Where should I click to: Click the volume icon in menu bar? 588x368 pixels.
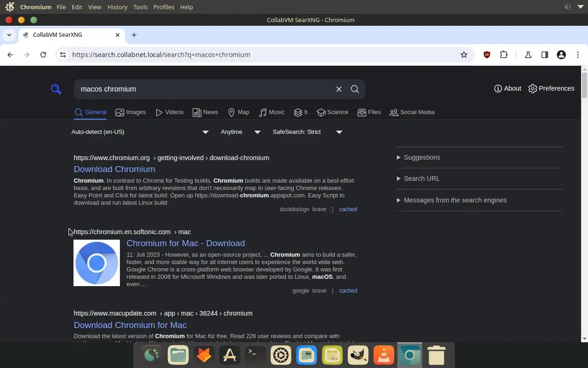click(x=568, y=7)
